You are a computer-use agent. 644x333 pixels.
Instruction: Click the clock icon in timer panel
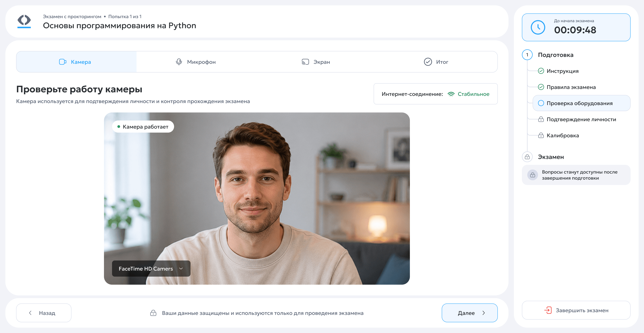point(538,27)
